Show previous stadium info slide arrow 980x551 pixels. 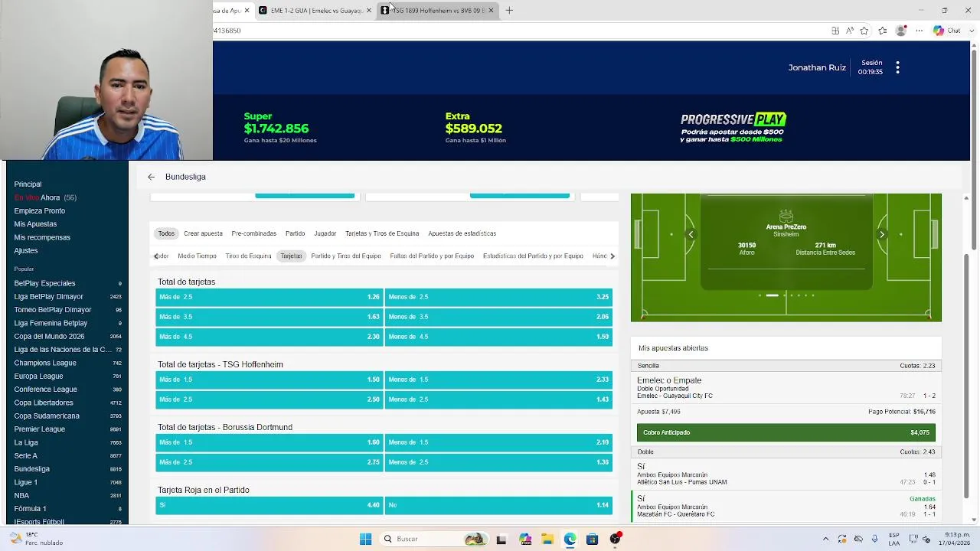pyautogui.click(x=691, y=235)
